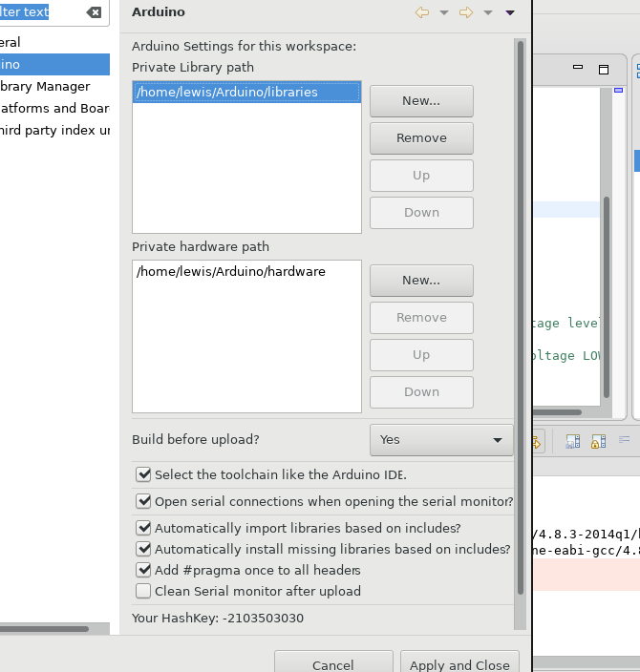Enable Clean Serial monitor after upload
This screenshot has width=640, height=672.
point(144,591)
